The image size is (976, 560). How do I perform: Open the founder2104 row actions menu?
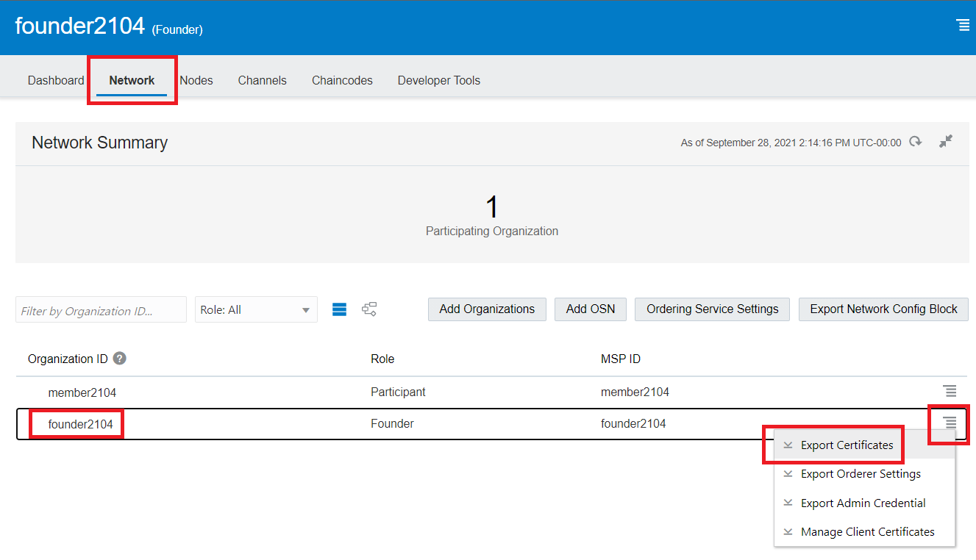point(950,423)
